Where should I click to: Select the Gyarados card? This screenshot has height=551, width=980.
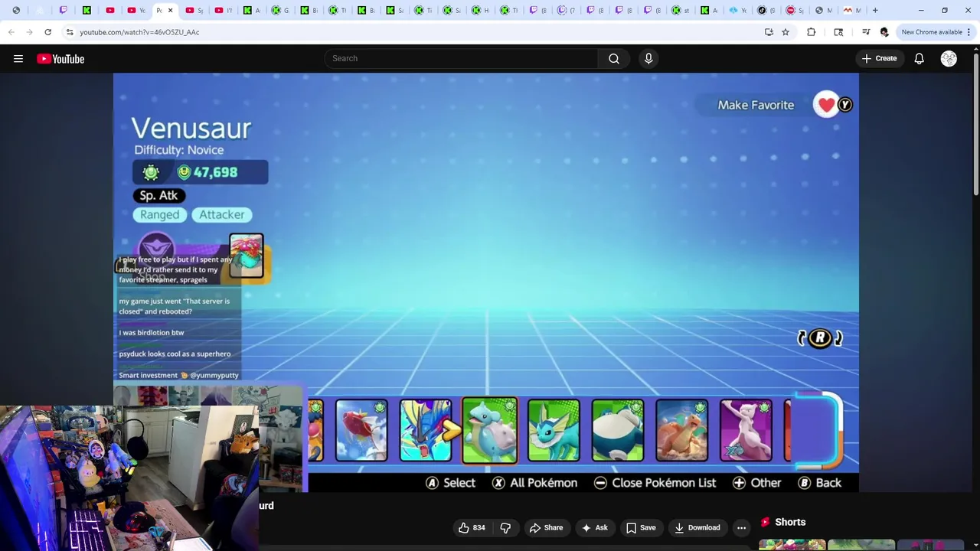[426, 431]
